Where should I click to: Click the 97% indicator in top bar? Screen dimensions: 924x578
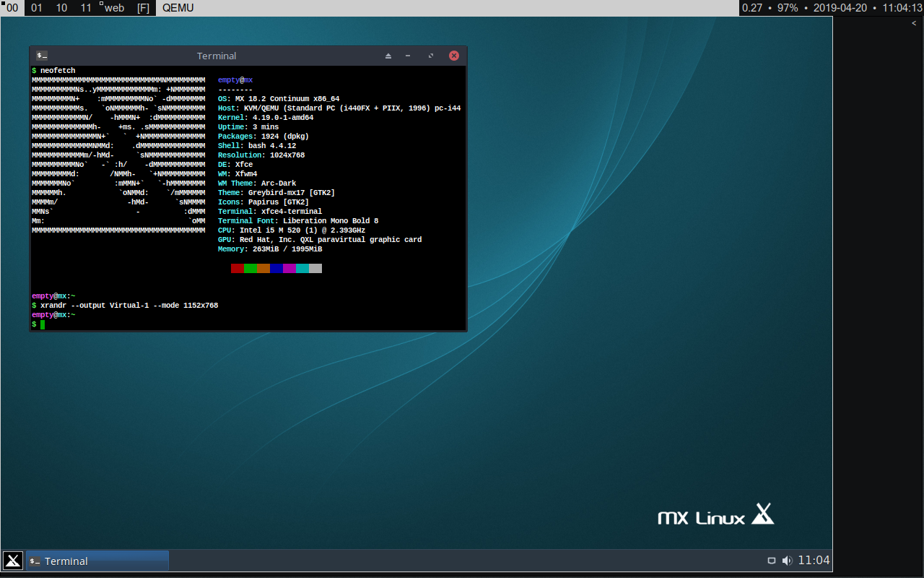tap(788, 8)
